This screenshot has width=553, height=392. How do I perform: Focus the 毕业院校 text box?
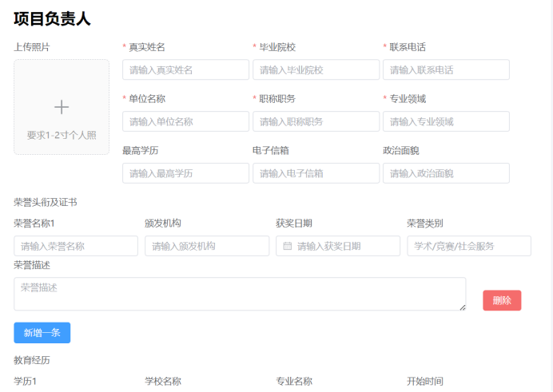point(316,70)
